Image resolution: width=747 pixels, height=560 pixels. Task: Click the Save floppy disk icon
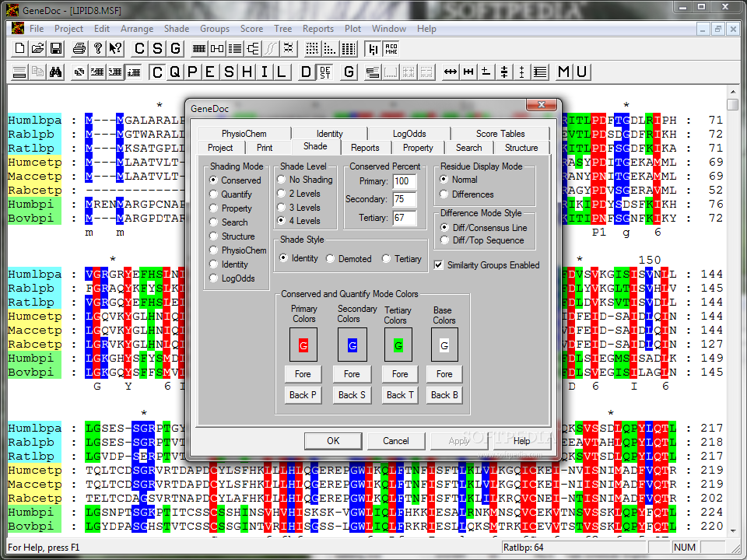click(x=56, y=48)
